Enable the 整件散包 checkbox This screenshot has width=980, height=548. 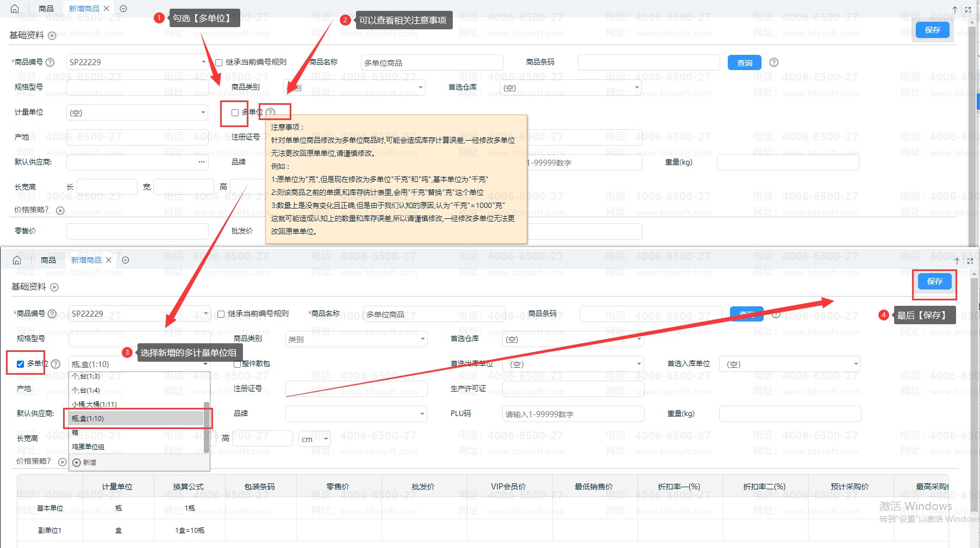click(x=237, y=364)
